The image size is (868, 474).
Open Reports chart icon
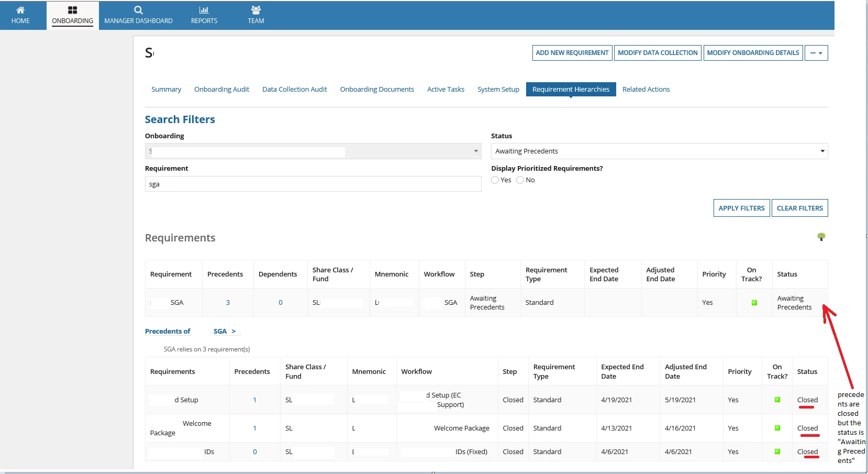pos(204,10)
